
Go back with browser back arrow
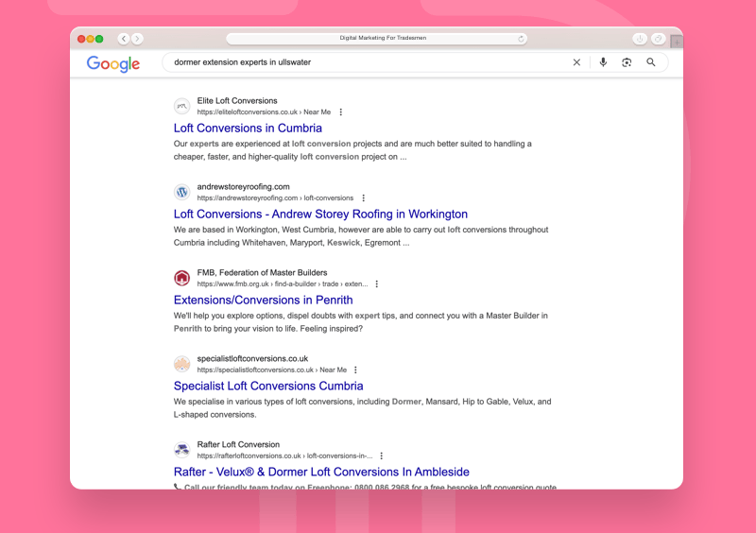click(123, 39)
